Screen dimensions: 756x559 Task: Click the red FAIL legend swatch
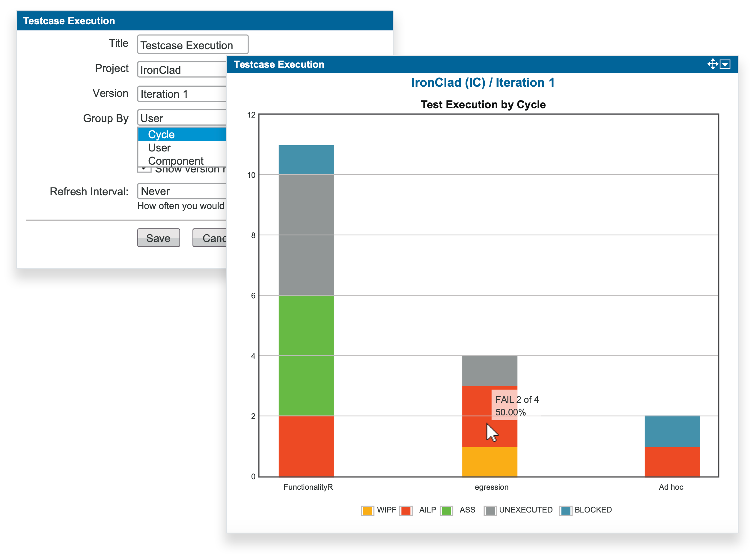(x=406, y=510)
